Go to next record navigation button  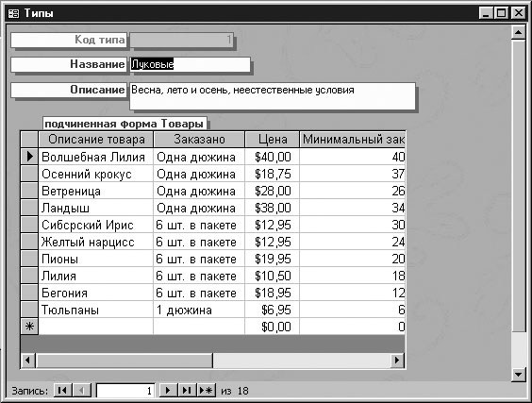[x=168, y=391]
